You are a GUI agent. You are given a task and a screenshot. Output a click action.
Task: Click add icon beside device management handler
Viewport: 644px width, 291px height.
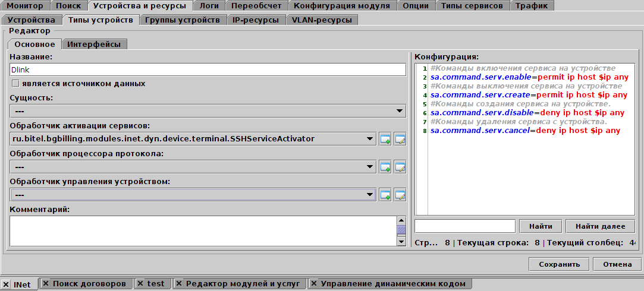tap(385, 195)
